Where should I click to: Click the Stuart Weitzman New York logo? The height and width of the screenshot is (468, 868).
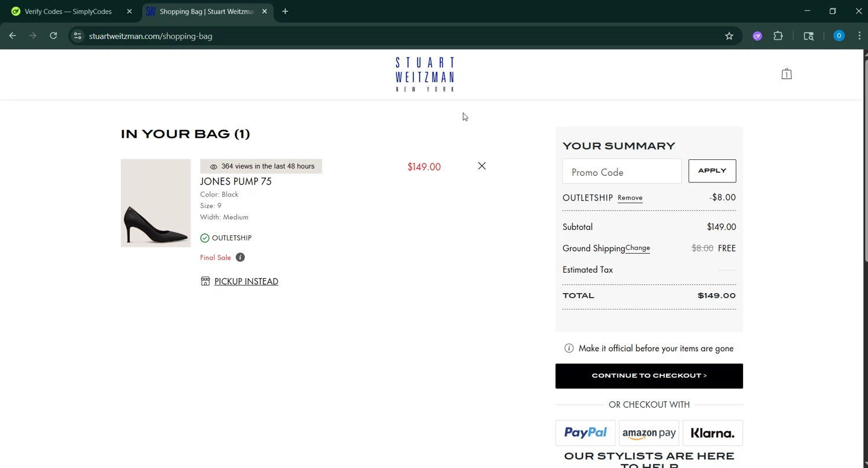click(x=425, y=74)
